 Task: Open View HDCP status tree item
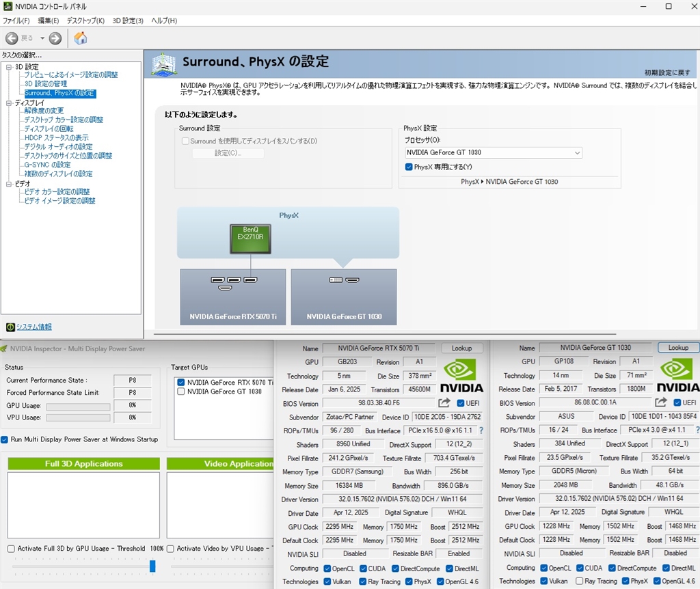coord(56,137)
